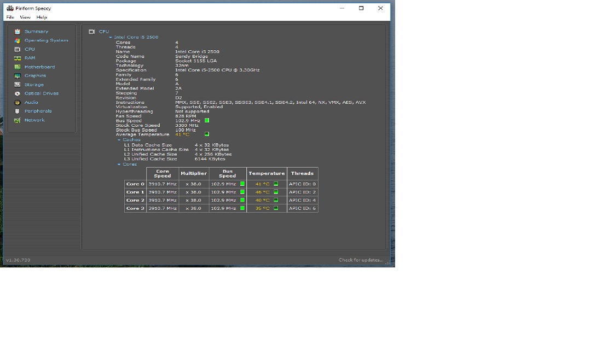Viewport: 591px width, 364px height.
Task: Click the 46 °C temperature value for Core 1
Action: point(262,192)
